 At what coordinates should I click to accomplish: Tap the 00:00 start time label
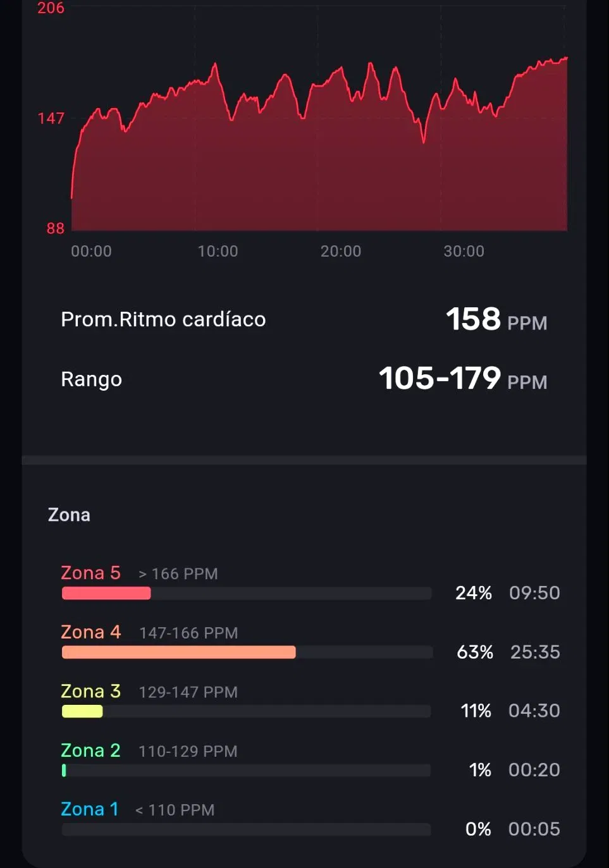coord(91,252)
